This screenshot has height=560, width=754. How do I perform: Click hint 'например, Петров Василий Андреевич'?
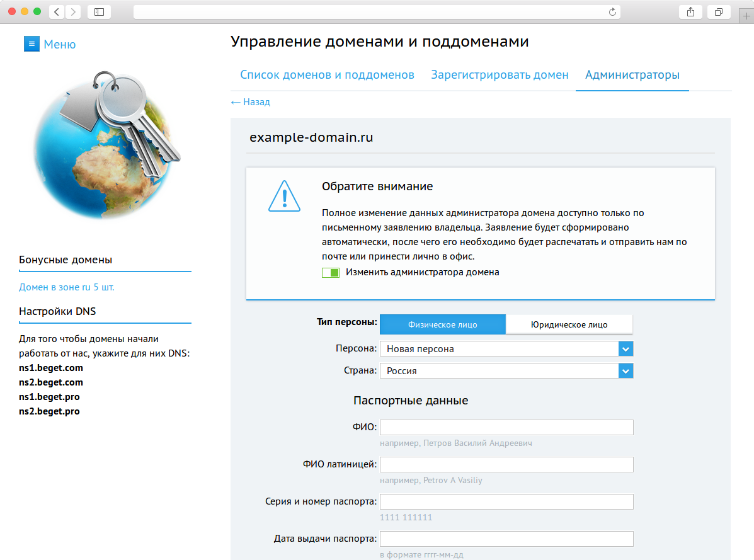456,443
